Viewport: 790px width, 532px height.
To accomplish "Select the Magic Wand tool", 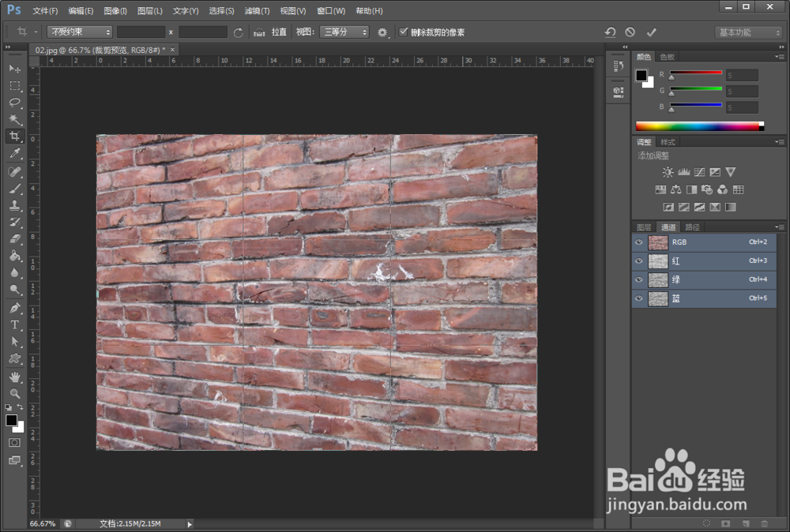I will 14,119.
